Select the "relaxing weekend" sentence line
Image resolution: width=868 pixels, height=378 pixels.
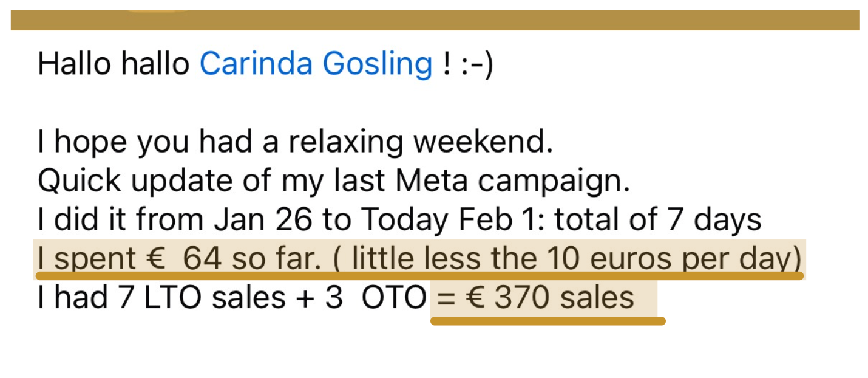point(295,142)
